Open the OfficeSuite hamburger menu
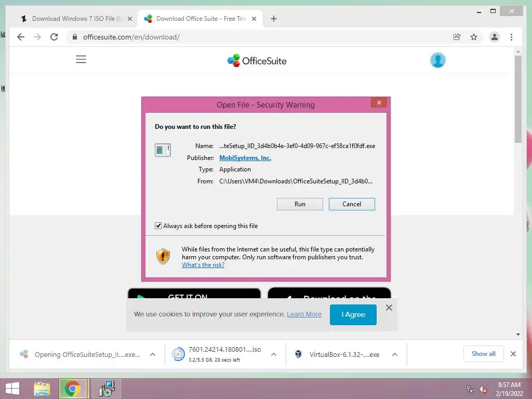This screenshot has width=532, height=399. tap(81, 59)
